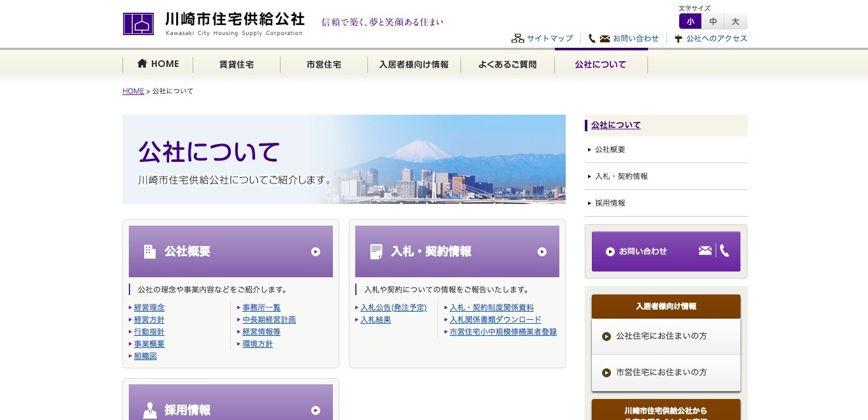Follow the 中長期経営計画 link
Image resolution: width=868 pixels, height=420 pixels.
click(269, 320)
